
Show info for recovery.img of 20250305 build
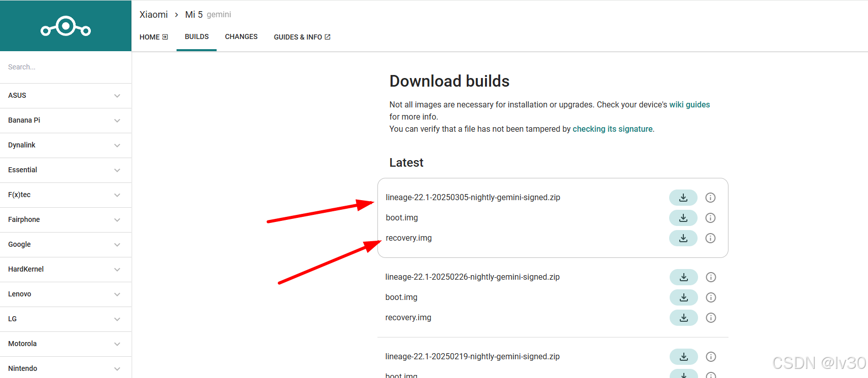coord(710,238)
